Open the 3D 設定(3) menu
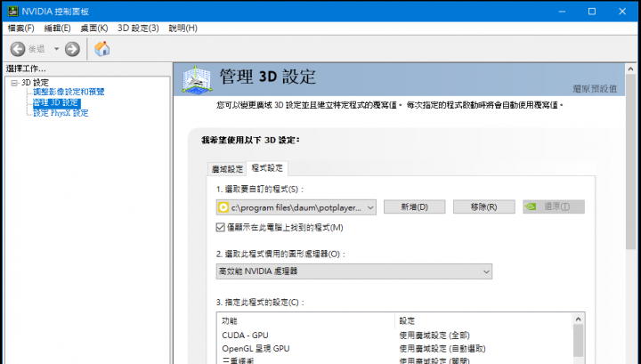Viewport: 641px width, 364px height. (138, 28)
